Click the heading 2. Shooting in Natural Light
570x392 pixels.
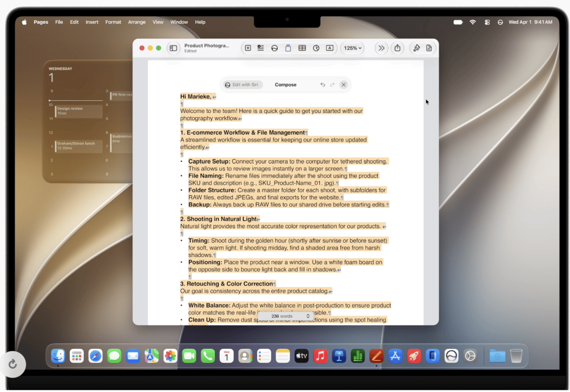coord(218,219)
